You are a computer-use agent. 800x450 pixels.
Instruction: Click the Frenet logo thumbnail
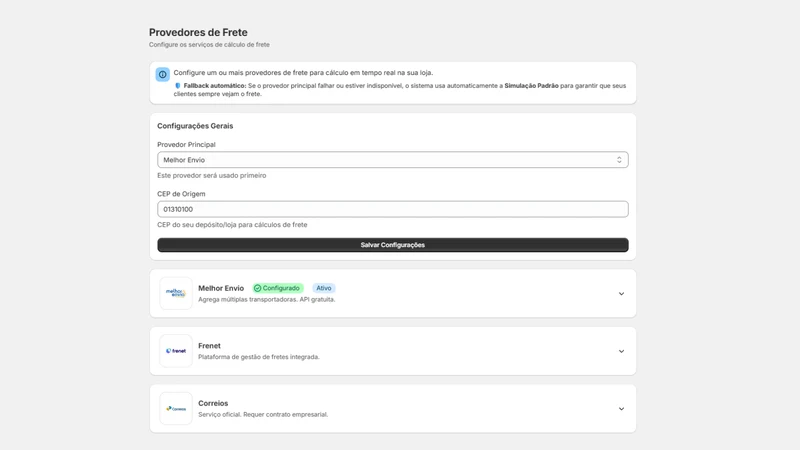176,351
